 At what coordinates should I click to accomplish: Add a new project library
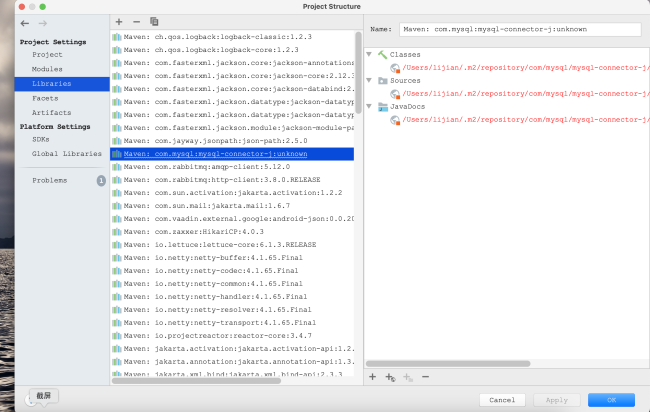[119, 22]
